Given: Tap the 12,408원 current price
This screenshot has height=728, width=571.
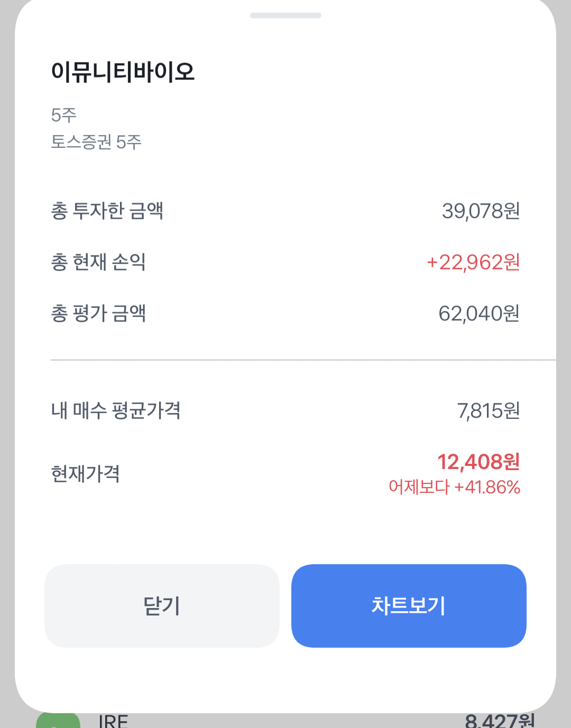Looking at the screenshot, I should pos(478,462).
